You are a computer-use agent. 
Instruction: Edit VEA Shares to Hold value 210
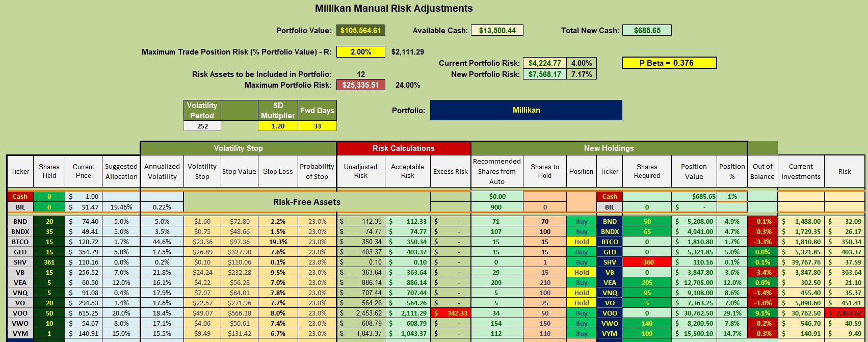545,282
